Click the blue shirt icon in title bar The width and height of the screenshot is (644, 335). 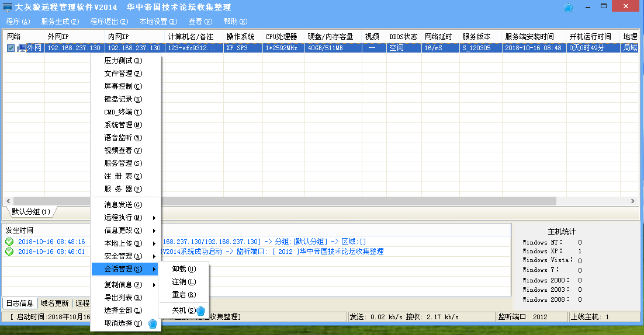point(569,8)
